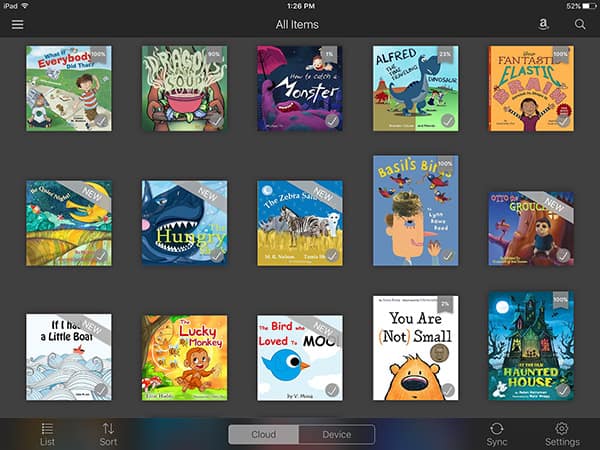Select the Device tab

337,435
